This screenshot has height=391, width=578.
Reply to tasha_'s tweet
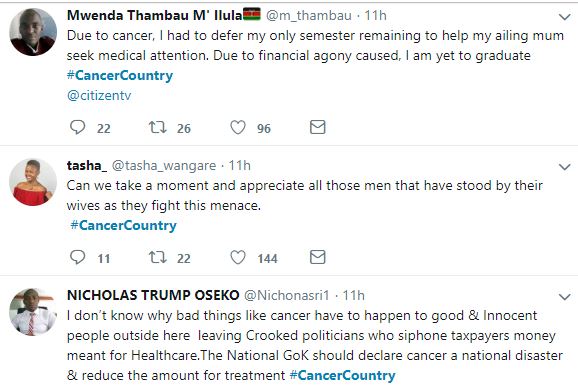tap(78, 257)
